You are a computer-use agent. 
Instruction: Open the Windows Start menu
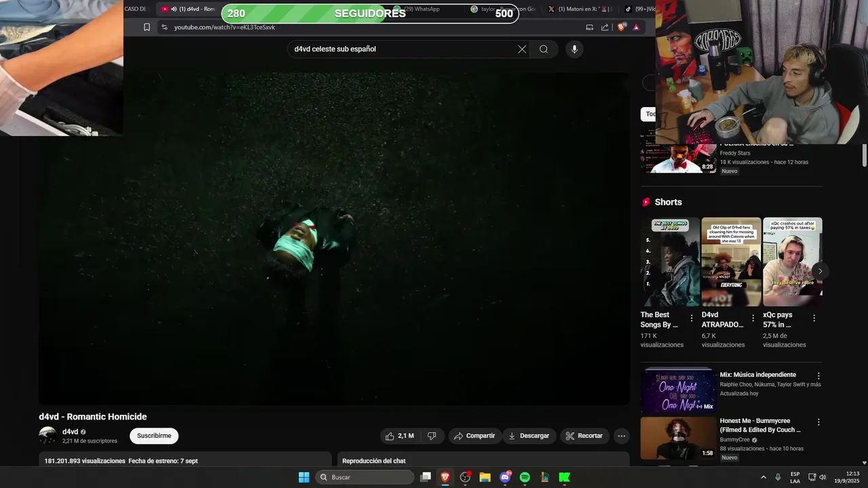[x=304, y=477]
